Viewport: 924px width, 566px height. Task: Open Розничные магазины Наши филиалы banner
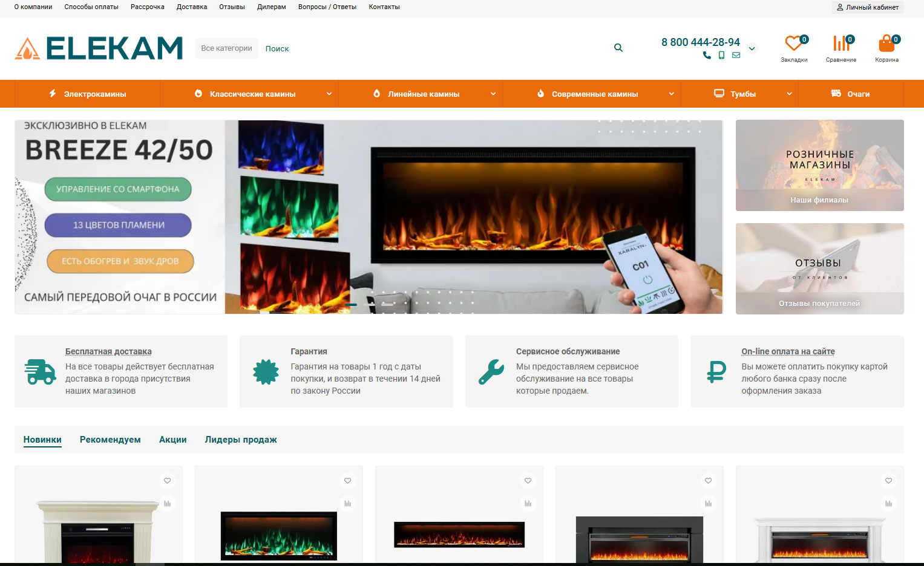[x=819, y=165]
